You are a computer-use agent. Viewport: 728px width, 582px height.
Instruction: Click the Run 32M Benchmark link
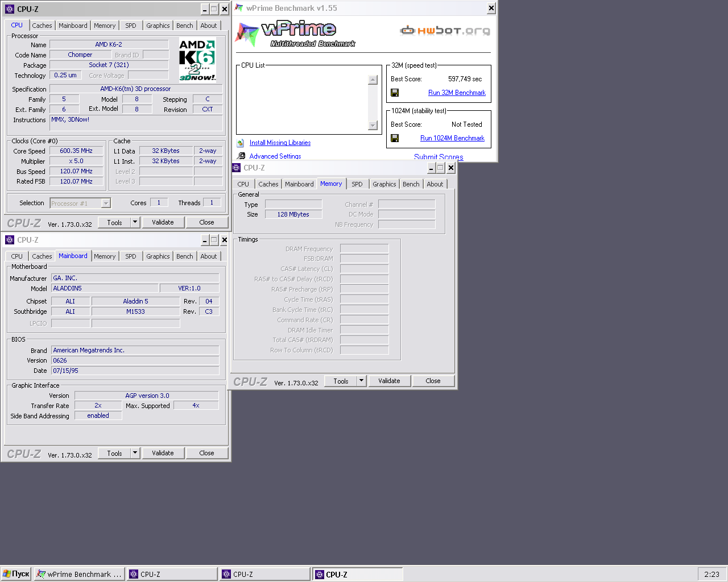click(457, 93)
